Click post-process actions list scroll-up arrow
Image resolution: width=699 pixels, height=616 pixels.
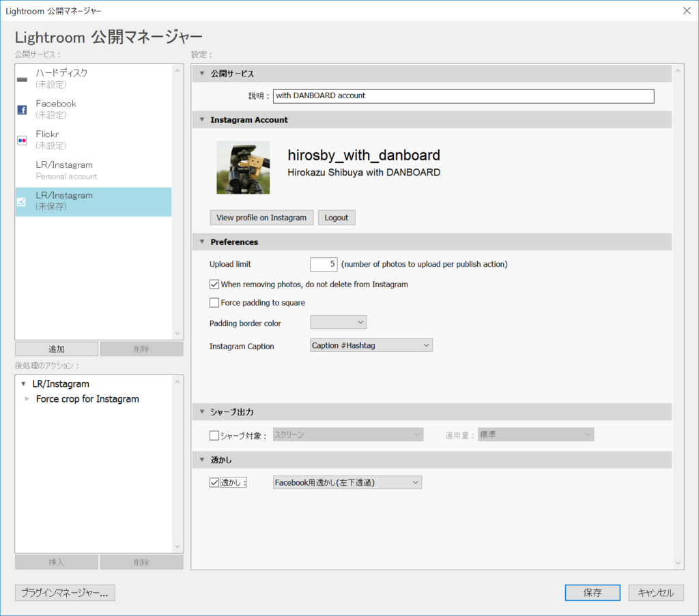pyautogui.click(x=177, y=382)
